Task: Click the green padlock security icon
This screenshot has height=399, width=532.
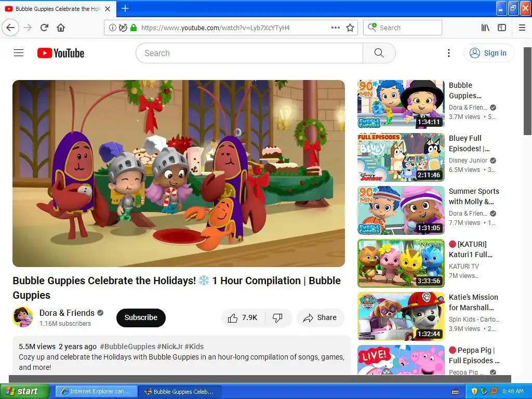Action: [134, 28]
